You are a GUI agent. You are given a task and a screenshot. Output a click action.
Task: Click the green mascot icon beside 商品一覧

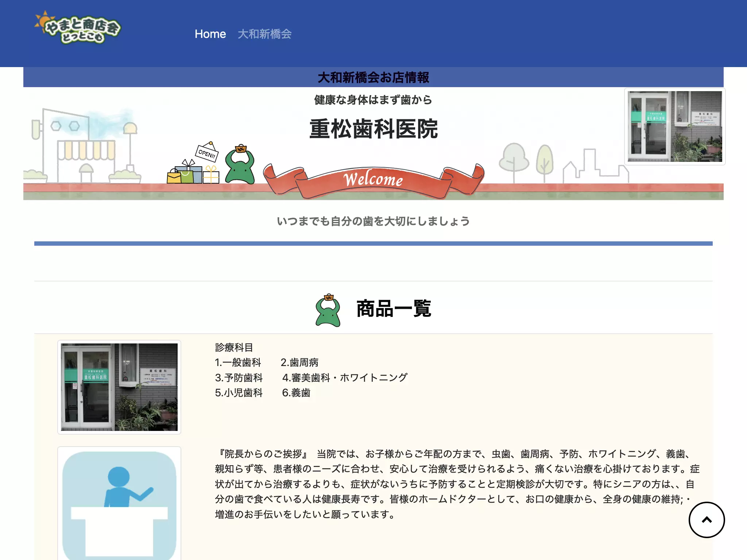click(328, 310)
